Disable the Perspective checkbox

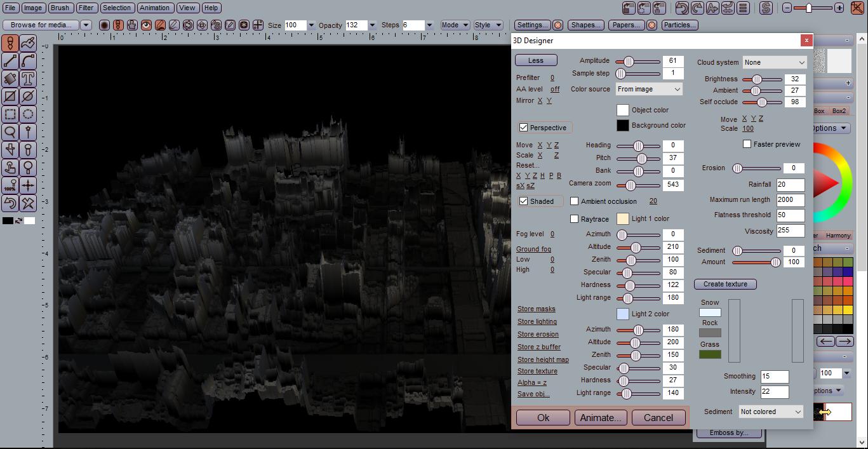click(524, 128)
